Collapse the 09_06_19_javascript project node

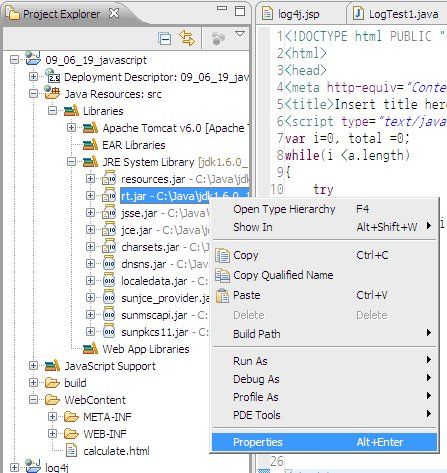tap(14, 60)
